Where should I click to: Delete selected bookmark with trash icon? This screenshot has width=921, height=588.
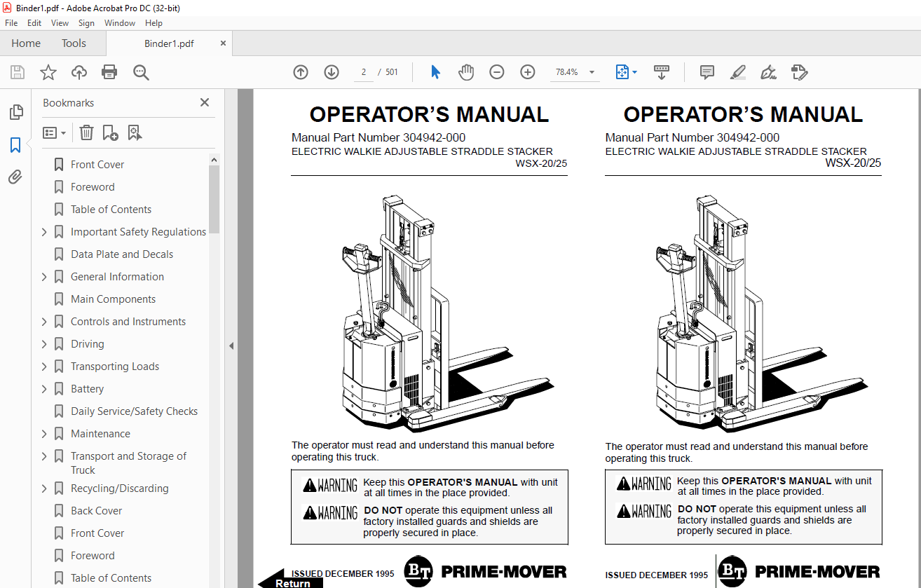click(86, 132)
